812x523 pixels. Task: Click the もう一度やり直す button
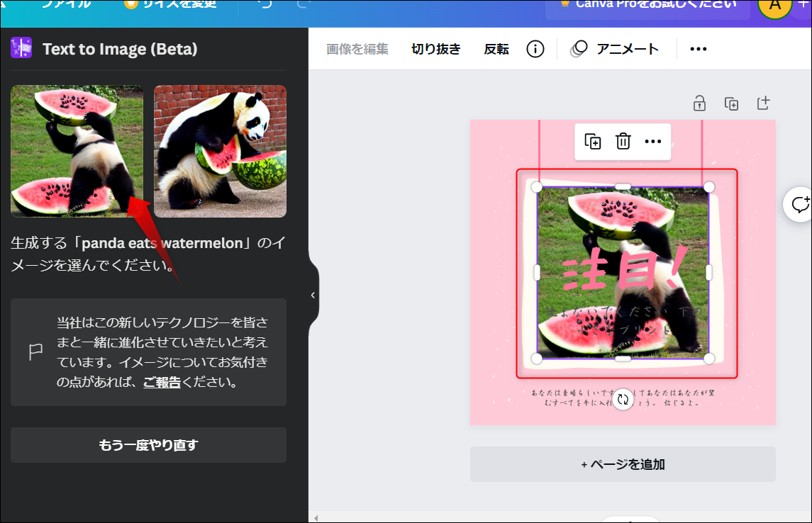149,445
